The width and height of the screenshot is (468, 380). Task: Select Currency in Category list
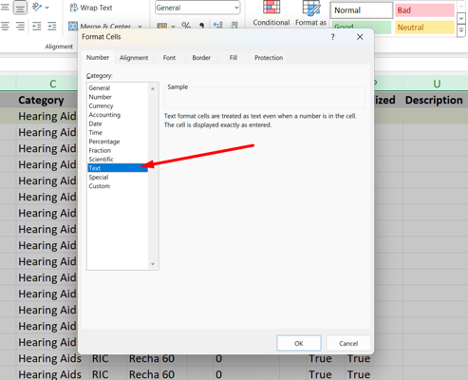(118, 106)
